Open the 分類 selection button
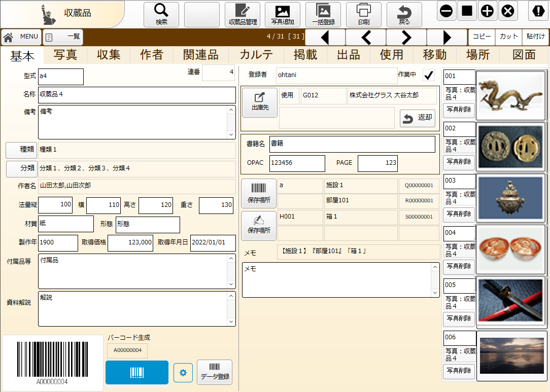Image resolution: width=550 pixels, height=392 pixels. pos(21,168)
